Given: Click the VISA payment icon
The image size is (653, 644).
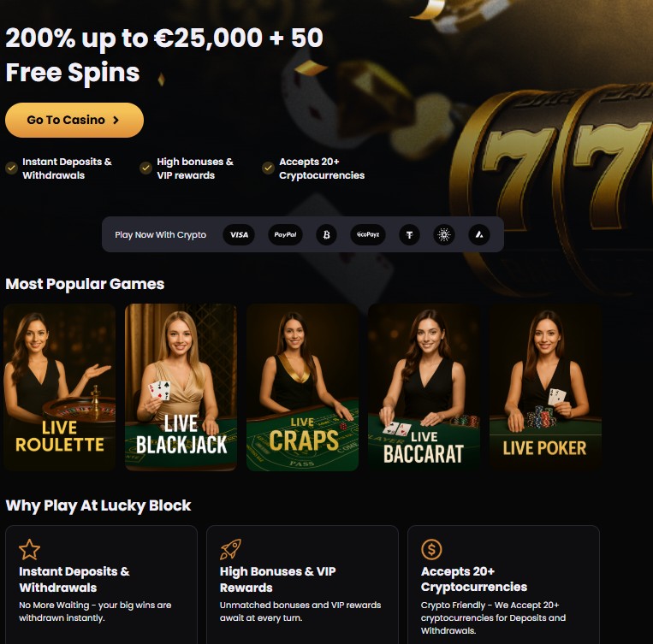Looking at the screenshot, I should 239,235.
